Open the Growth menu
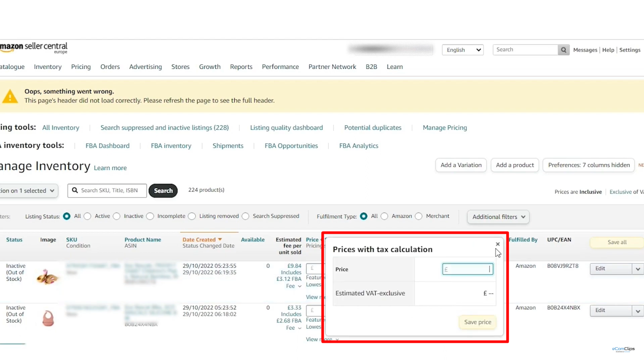The height and width of the screenshot is (362, 644). pyautogui.click(x=210, y=67)
